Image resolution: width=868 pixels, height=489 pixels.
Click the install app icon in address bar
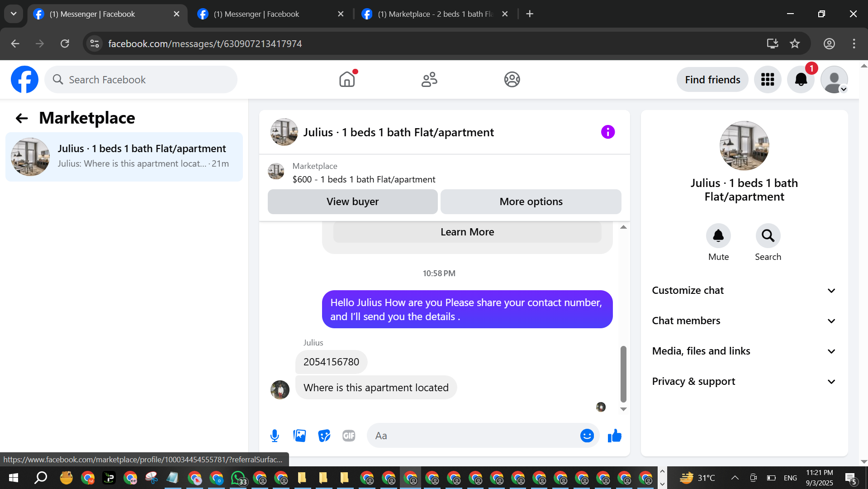pyautogui.click(x=773, y=43)
